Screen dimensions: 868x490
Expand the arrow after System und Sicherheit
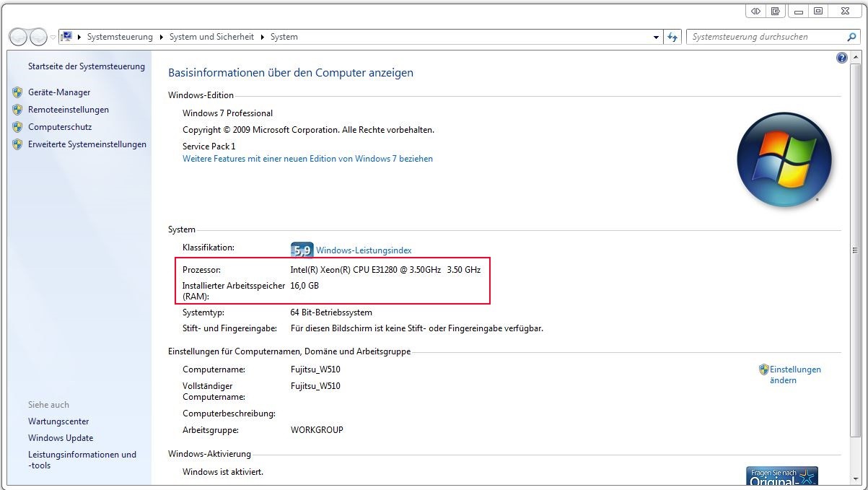263,37
